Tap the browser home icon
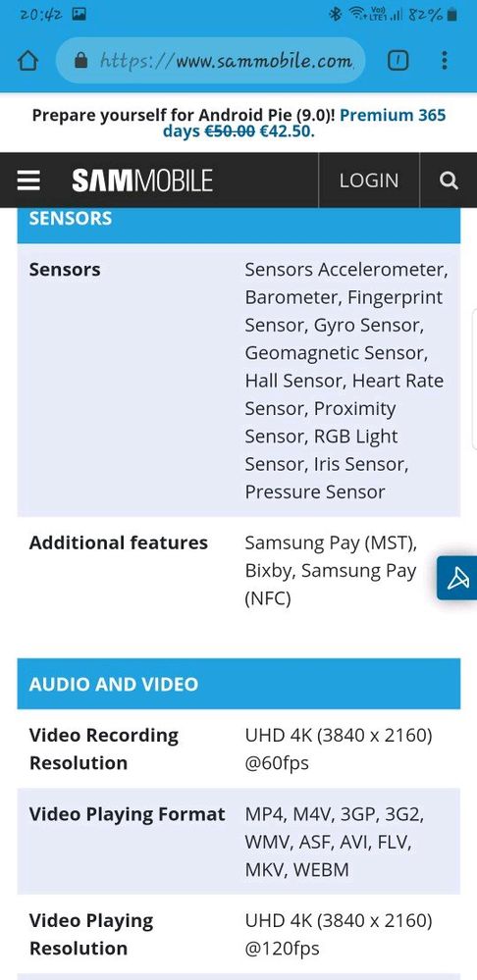This screenshot has height=980, width=477. coord(27,61)
